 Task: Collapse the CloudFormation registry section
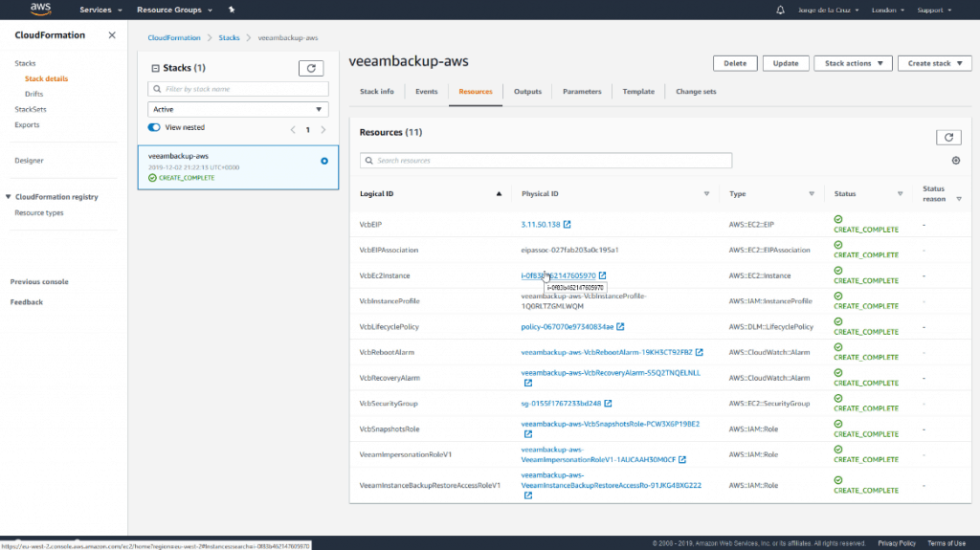[x=8, y=197]
